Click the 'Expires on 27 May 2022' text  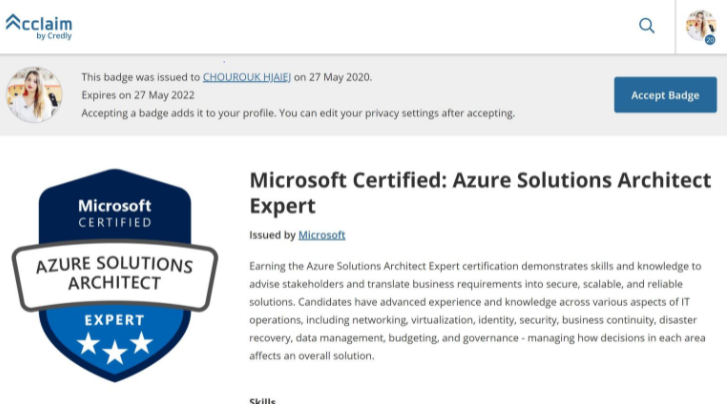tap(138, 95)
